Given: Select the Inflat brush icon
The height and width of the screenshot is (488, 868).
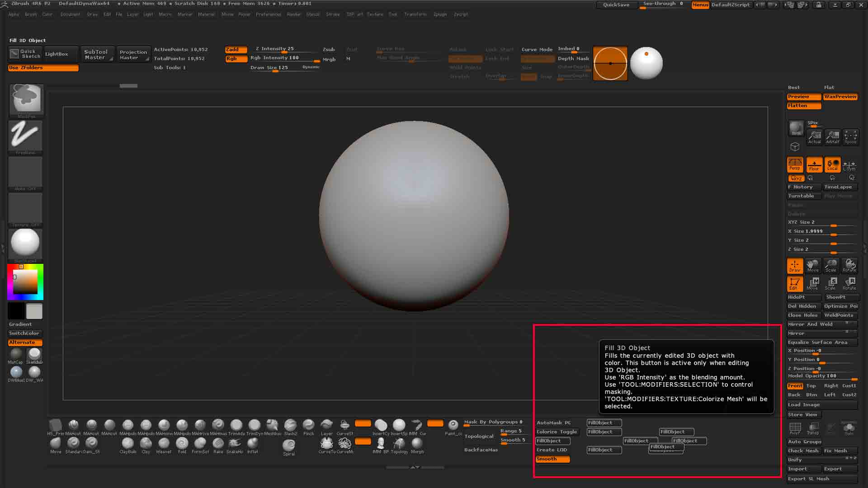Looking at the screenshot, I should pyautogui.click(x=253, y=444).
